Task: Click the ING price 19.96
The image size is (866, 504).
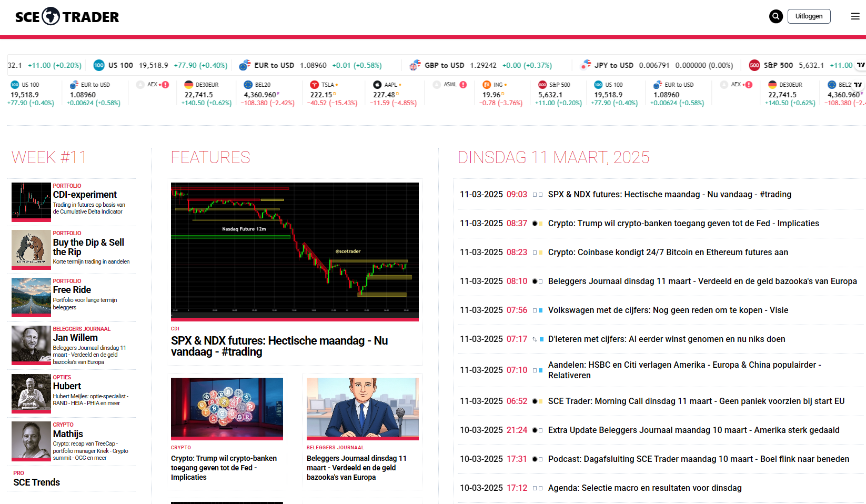Action: (491, 95)
